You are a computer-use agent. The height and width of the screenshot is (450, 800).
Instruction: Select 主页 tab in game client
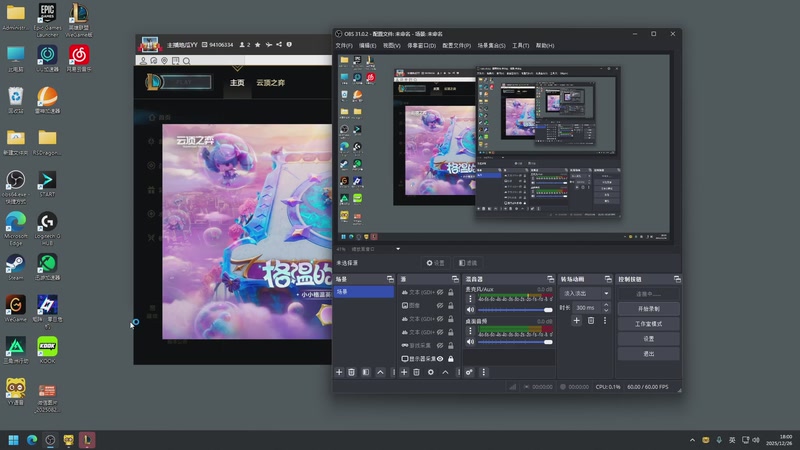(237, 83)
